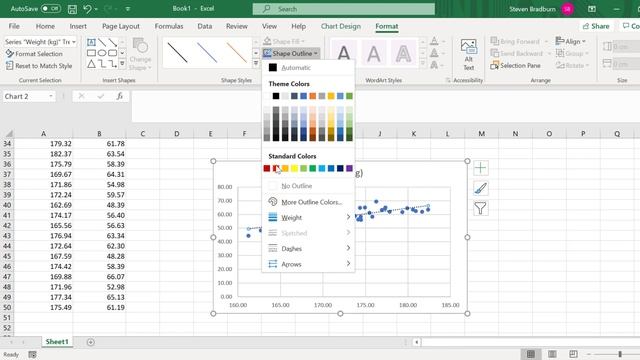The width and height of the screenshot is (640, 360).
Task: Expand the Arrows submenu
Action: (x=308, y=264)
